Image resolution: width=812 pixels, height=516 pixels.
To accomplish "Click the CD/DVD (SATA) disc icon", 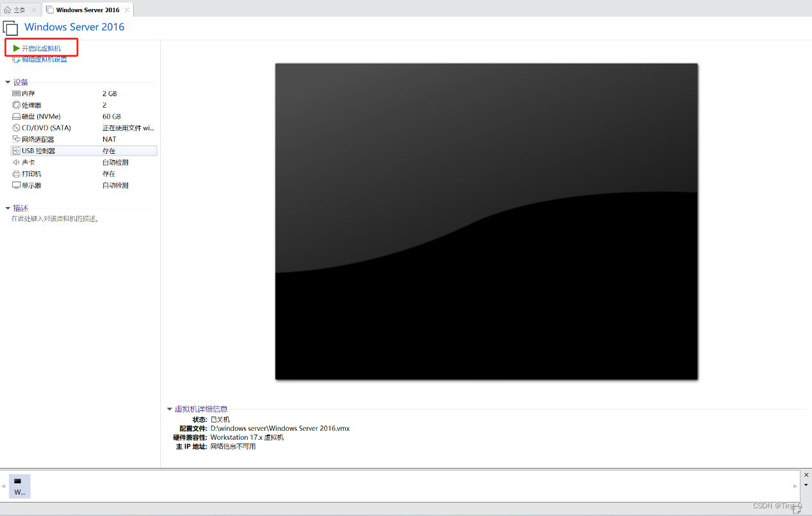I will (x=17, y=128).
